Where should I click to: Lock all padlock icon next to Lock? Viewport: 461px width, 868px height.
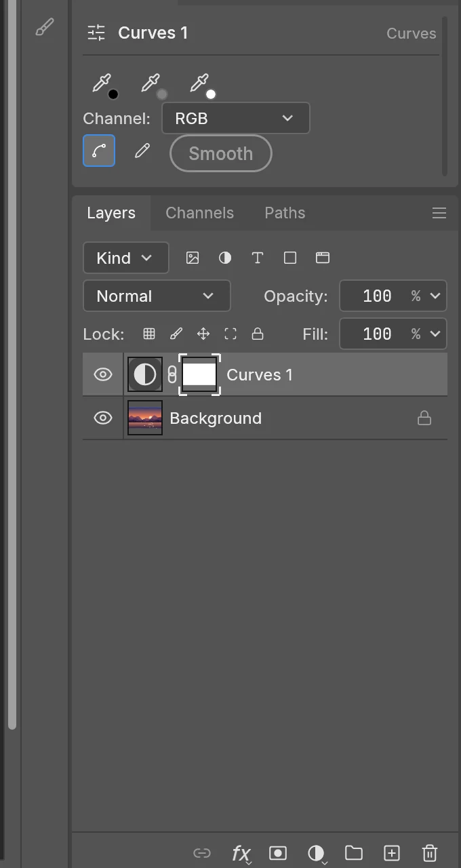(x=258, y=334)
